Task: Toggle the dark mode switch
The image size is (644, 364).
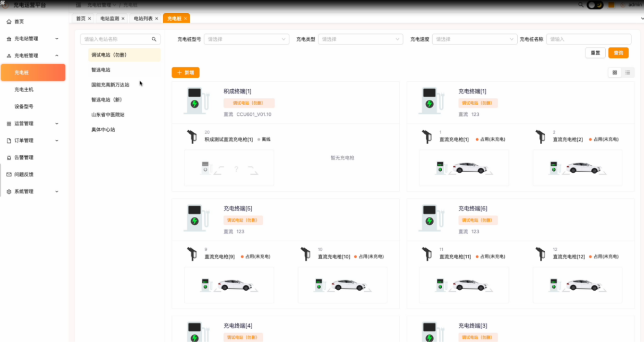Action: click(x=595, y=5)
